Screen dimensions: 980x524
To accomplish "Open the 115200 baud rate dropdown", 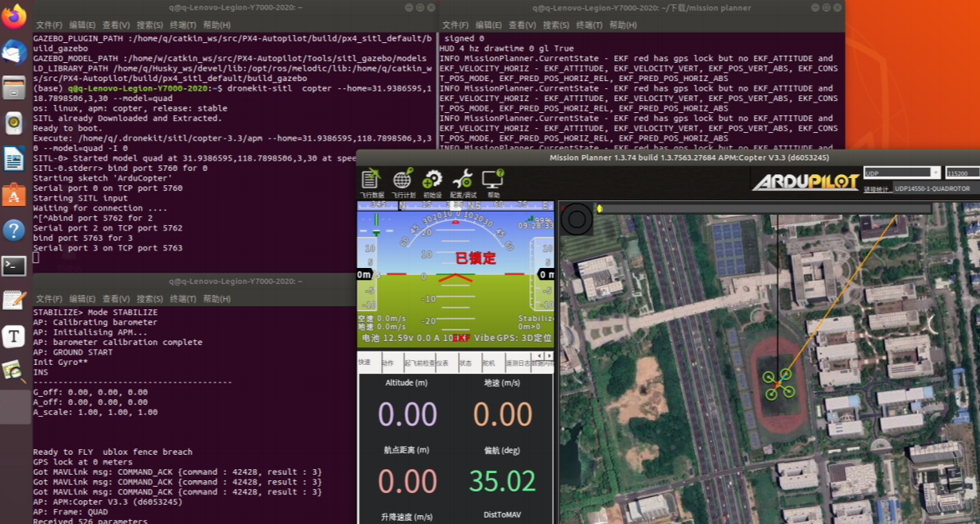I will click(962, 173).
